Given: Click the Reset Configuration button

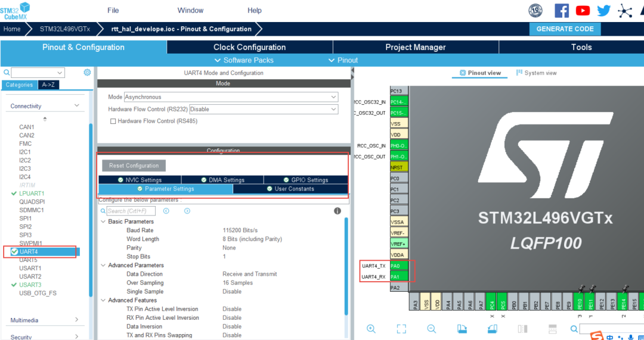Looking at the screenshot, I should point(134,166).
